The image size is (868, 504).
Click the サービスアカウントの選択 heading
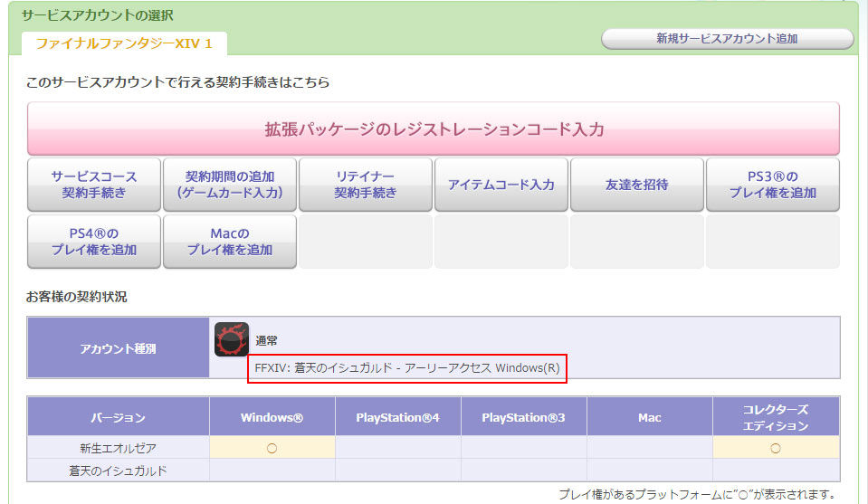[98, 15]
